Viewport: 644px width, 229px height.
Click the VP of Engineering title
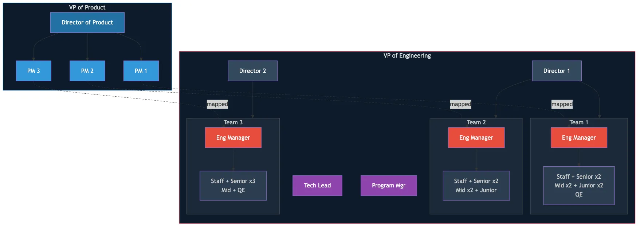pos(407,55)
